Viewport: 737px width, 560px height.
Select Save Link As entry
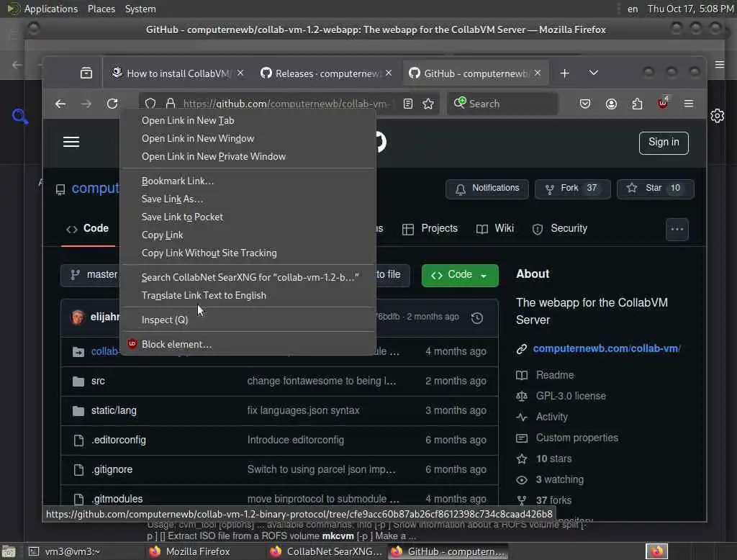pos(248,199)
